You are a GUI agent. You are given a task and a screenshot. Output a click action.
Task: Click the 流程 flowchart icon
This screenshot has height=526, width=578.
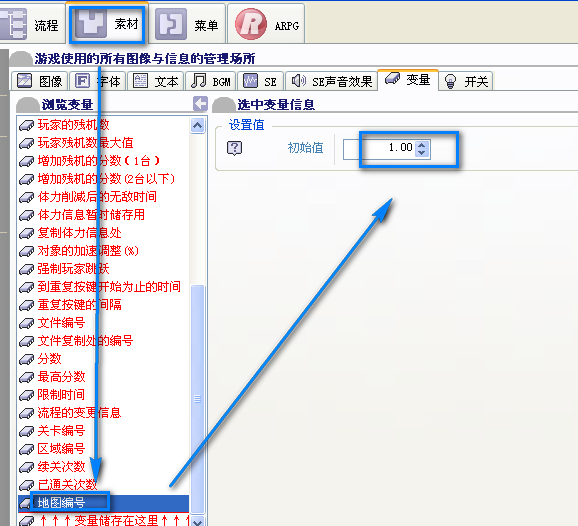click(x=13, y=24)
